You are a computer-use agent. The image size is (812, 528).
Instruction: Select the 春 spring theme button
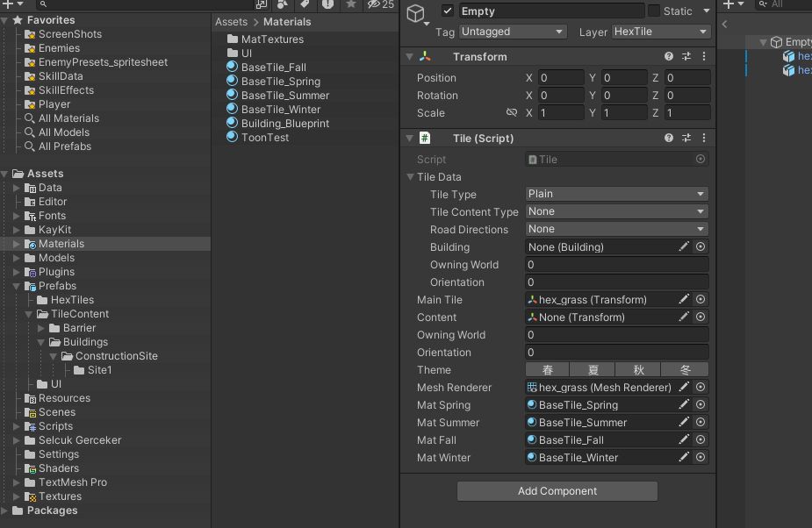click(x=547, y=370)
